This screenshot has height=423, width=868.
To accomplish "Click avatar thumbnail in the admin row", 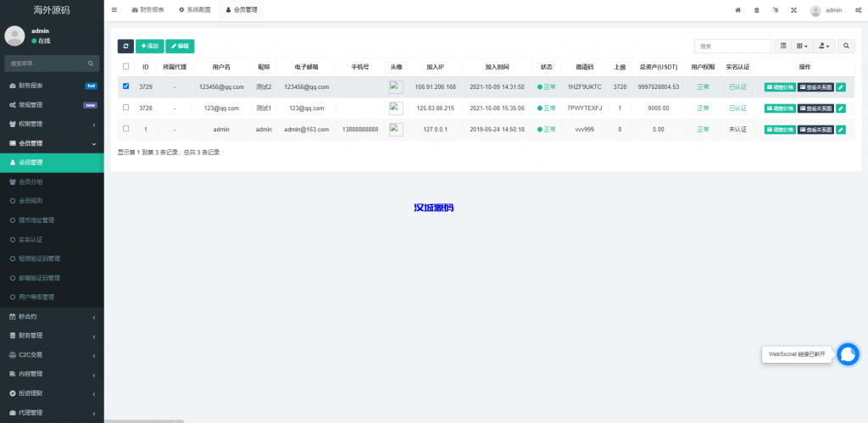I will 396,130.
